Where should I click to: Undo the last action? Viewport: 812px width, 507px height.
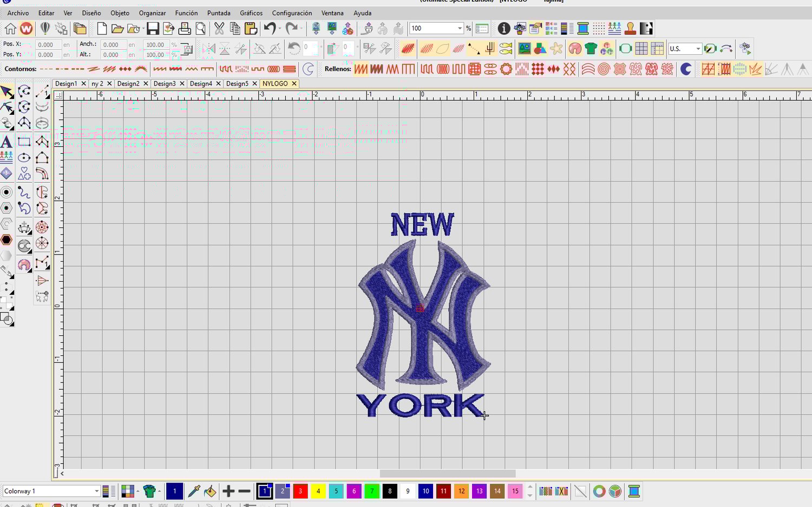[270, 28]
